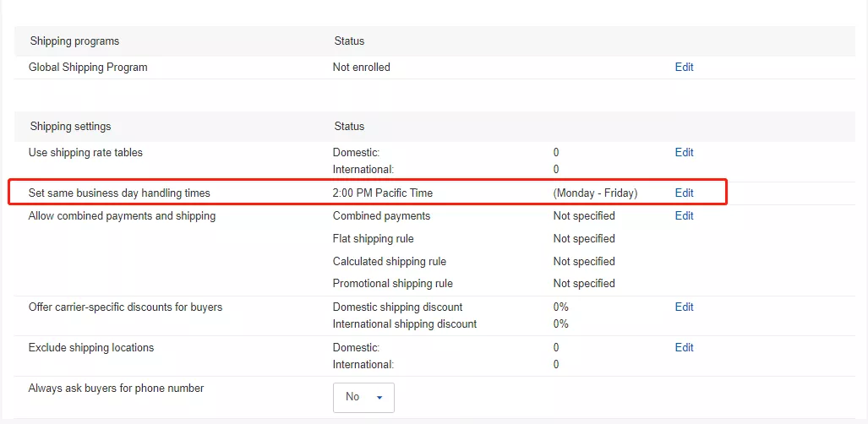Click the 'Flat shipping rule' entry
Image resolution: width=868 pixels, height=424 pixels.
[373, 239]
